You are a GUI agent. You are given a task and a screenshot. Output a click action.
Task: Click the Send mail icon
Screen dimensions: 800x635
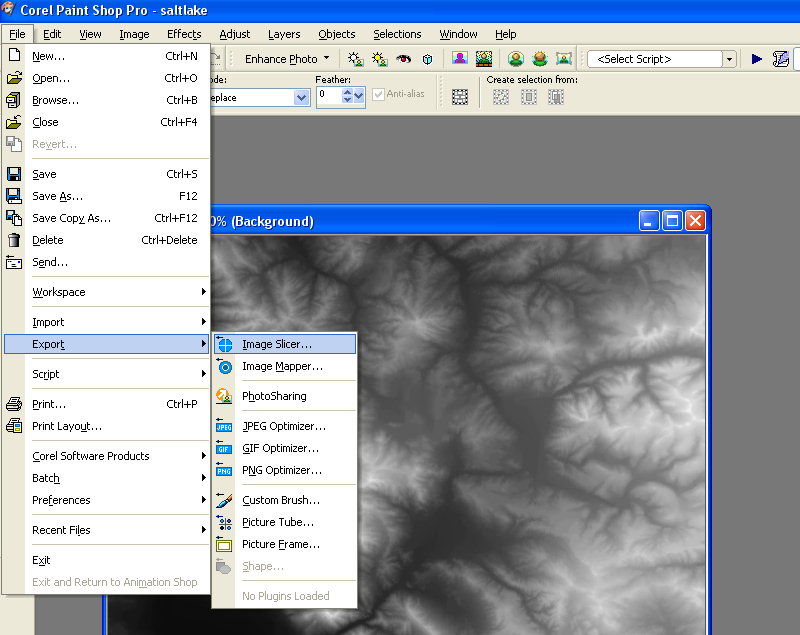tap(14, 262)
